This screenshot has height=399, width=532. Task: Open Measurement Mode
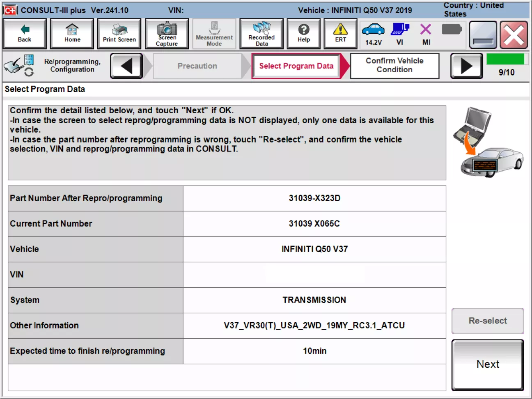click(x=214, y=34)
